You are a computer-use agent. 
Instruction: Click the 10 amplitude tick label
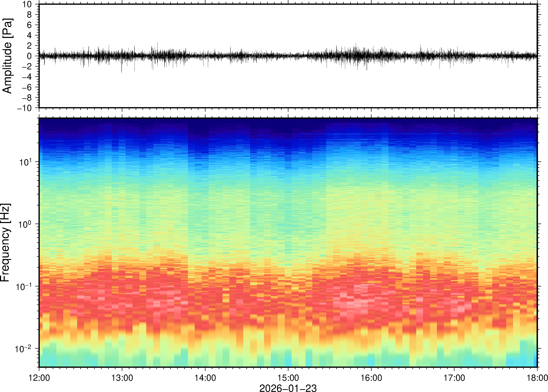[27, 4]
